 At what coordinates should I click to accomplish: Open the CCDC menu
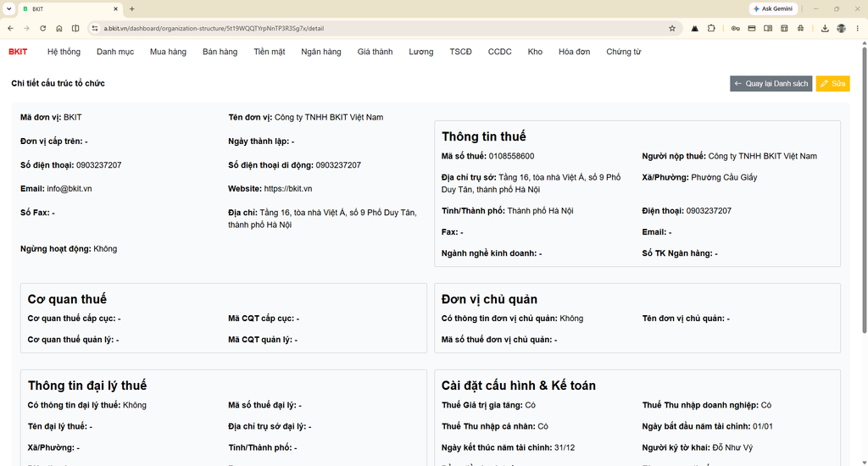pos(499,52)
